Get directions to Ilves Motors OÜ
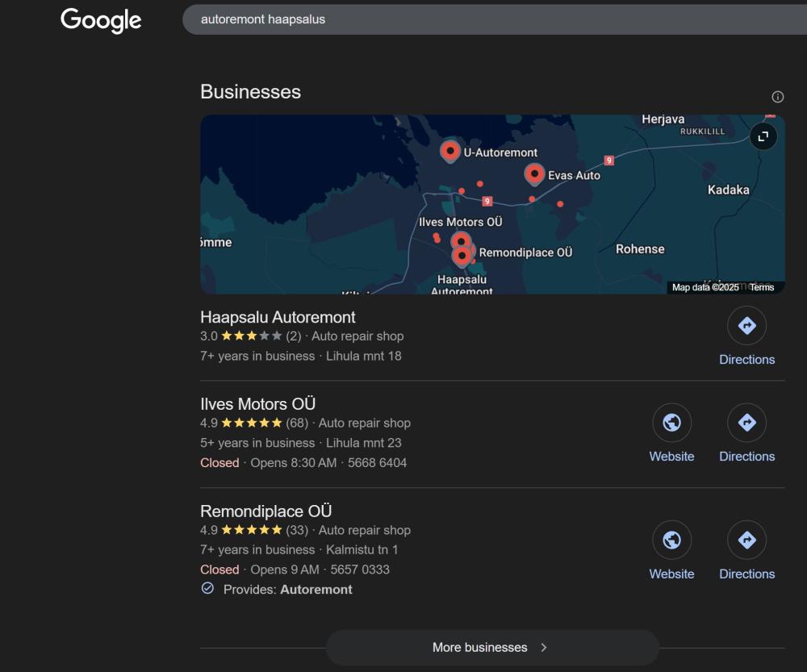Screen dimensions: 807x672 click(x=746, y=423)
